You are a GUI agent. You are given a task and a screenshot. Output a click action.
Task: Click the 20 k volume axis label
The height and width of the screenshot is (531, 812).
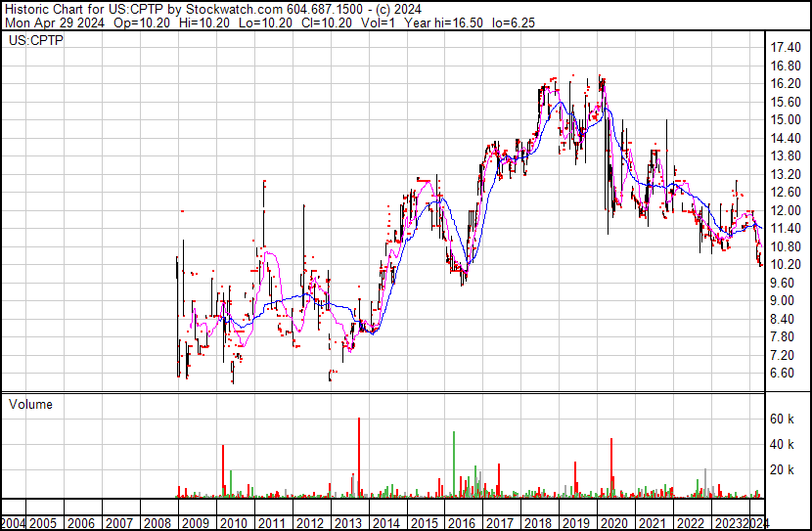782,469
